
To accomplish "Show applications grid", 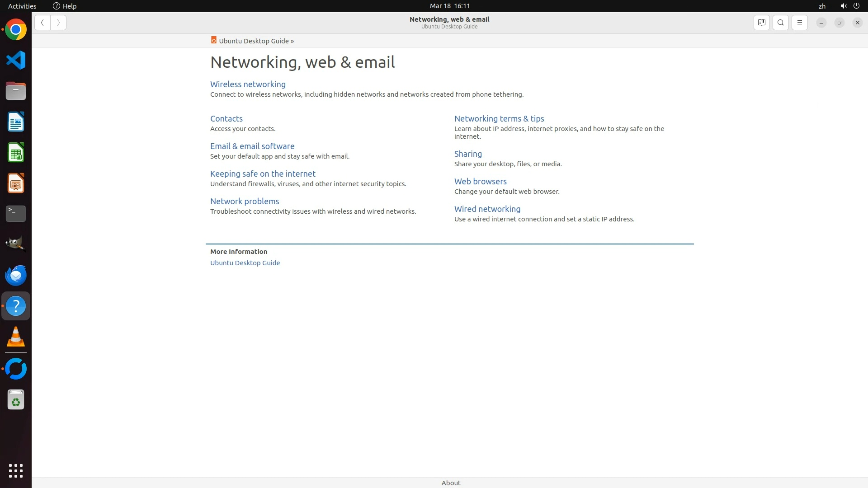I will click(16, 470).
